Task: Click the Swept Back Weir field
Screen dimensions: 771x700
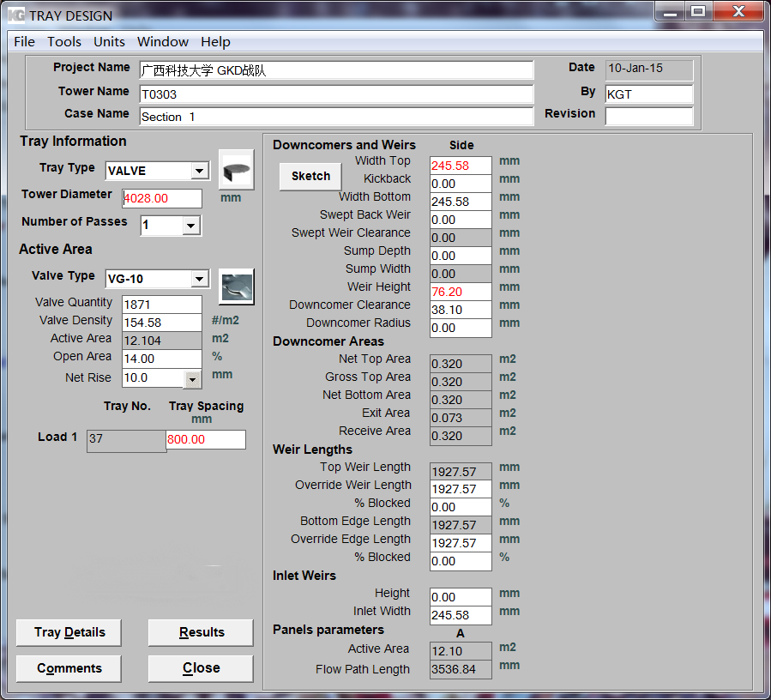Action: [x=461, y=220]
